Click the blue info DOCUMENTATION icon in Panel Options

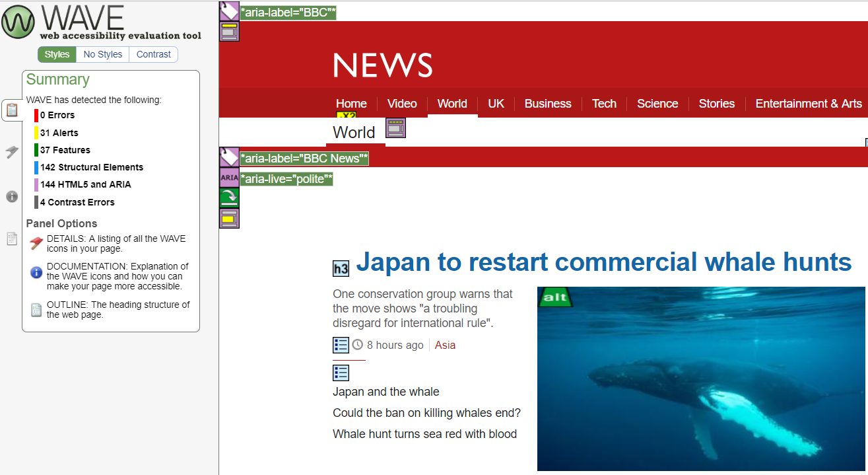coord(36,272)
